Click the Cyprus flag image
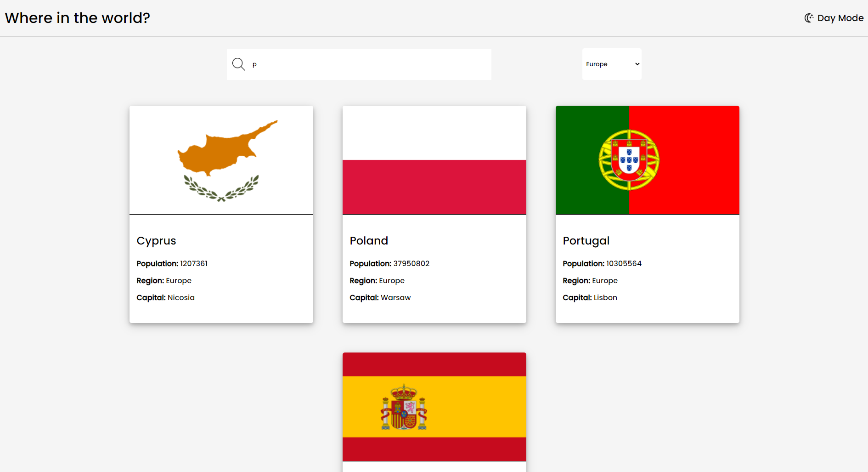The width and height of the screenshot is (868, 472). (x=221, y=159)
